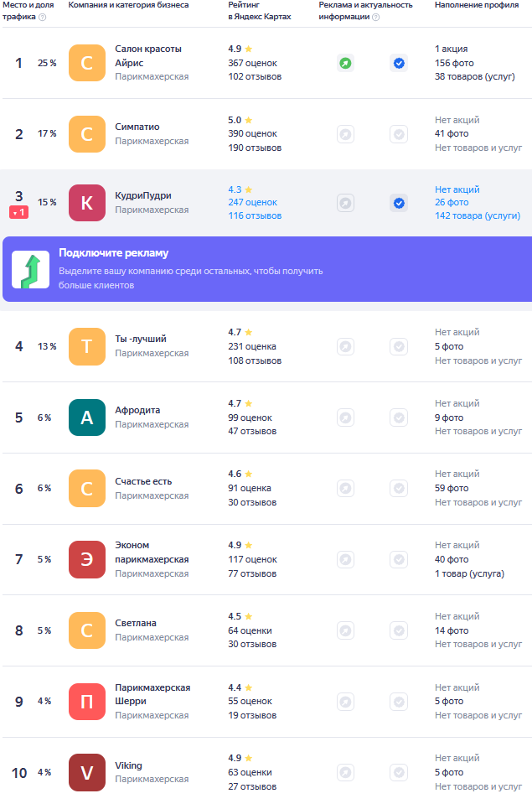
Task: Click the grey advertising icon in Афродита row
Action: [345, 417]
